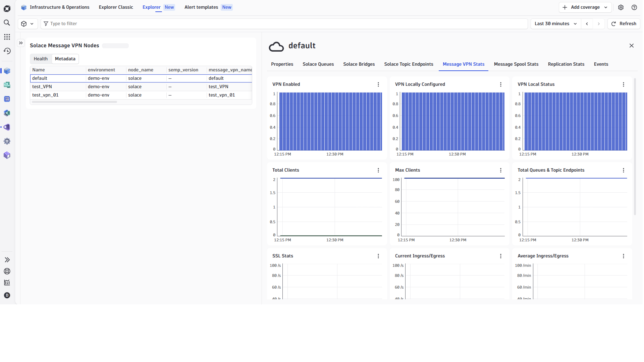The image size is (644, 362).
Task: Open the support lifebuoy icon in sidebar
Action: pyautogui.click(x=7, y=271)
